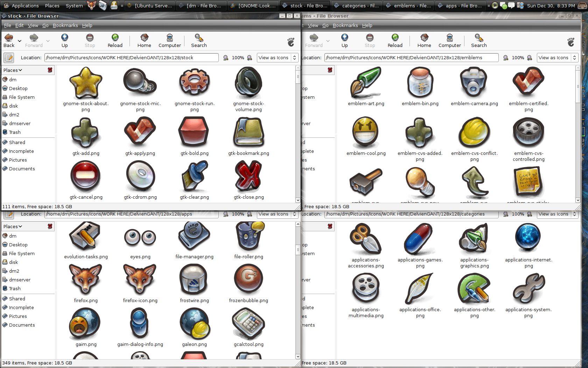Select applications-system.png wrench icon
Screen dimensions: 588x368
pos(528,289)
